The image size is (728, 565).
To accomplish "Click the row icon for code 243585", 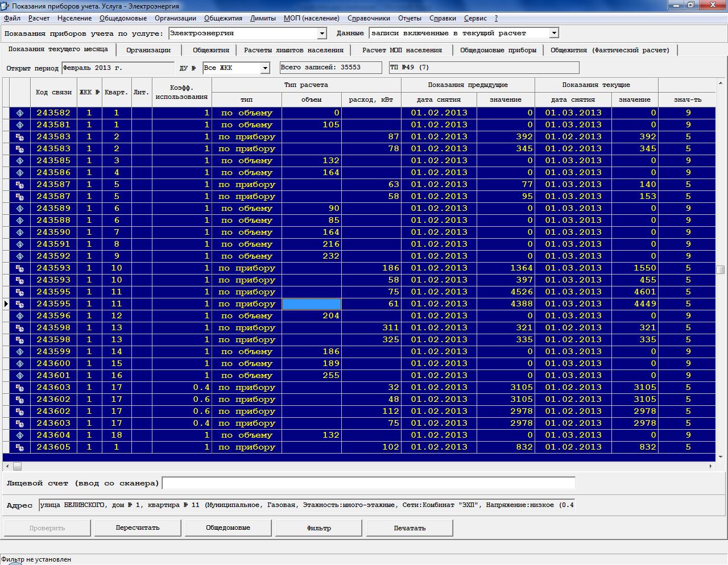I will [19, 161].
